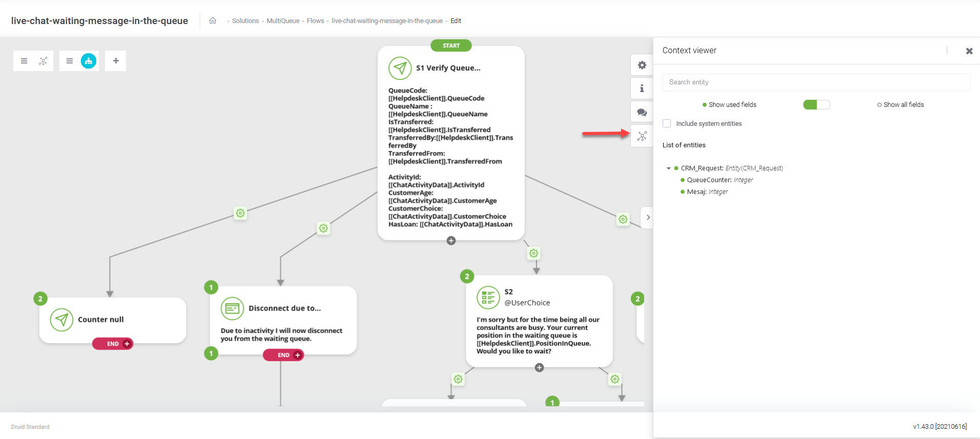The width and height of the screenshot is (980, 439).
Task: Collapse the CRM_Request entity tree
Action: point(668,168)
